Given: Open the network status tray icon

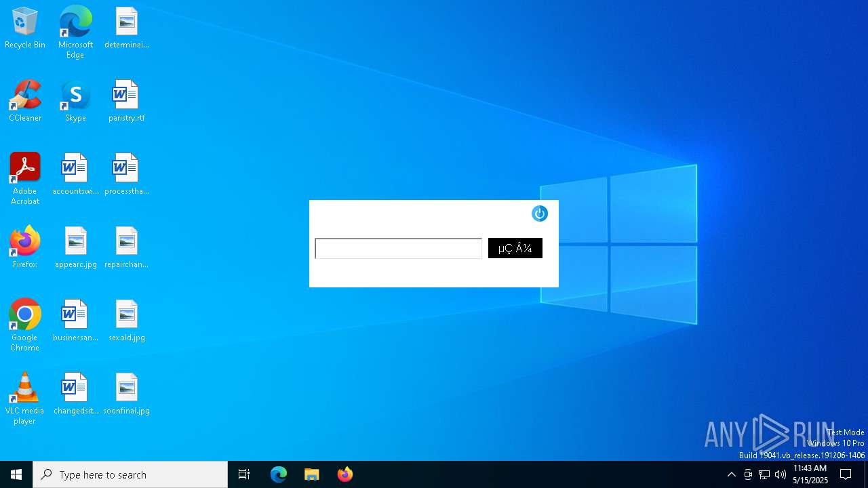Looking at the screenshot, I should (x=764, y=474).
